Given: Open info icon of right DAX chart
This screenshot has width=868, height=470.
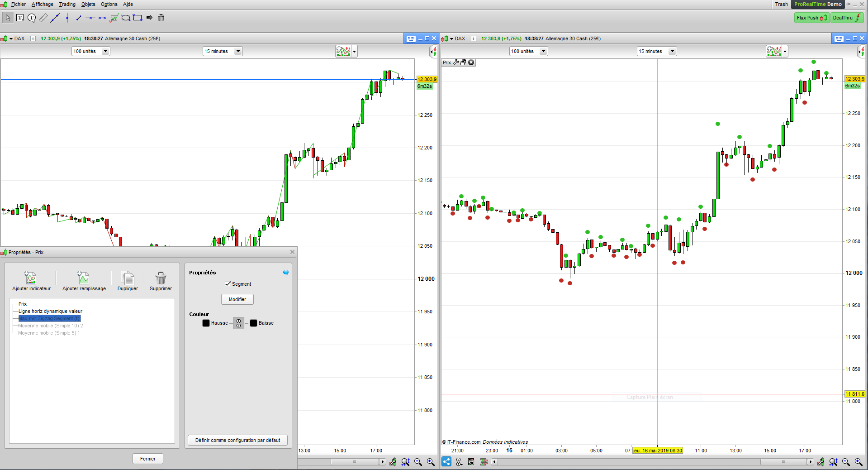Looking at the screenshot, I should pos(474,38).
